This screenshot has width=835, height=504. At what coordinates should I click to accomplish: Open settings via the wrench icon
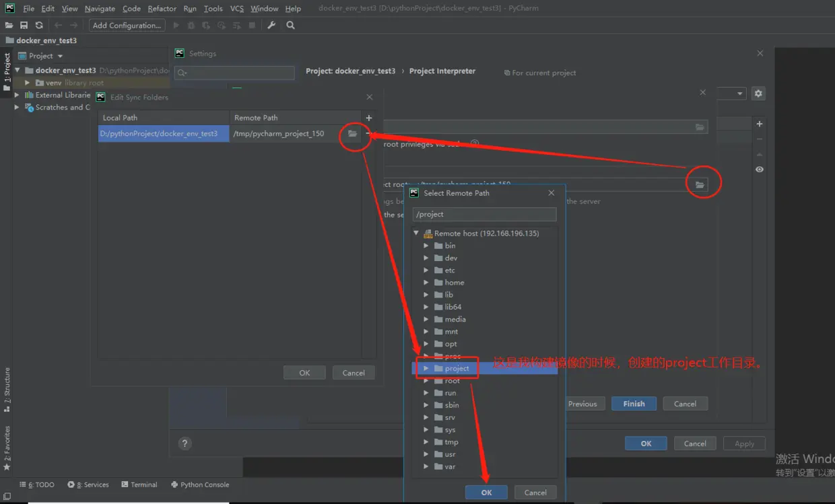coord(271,26)
